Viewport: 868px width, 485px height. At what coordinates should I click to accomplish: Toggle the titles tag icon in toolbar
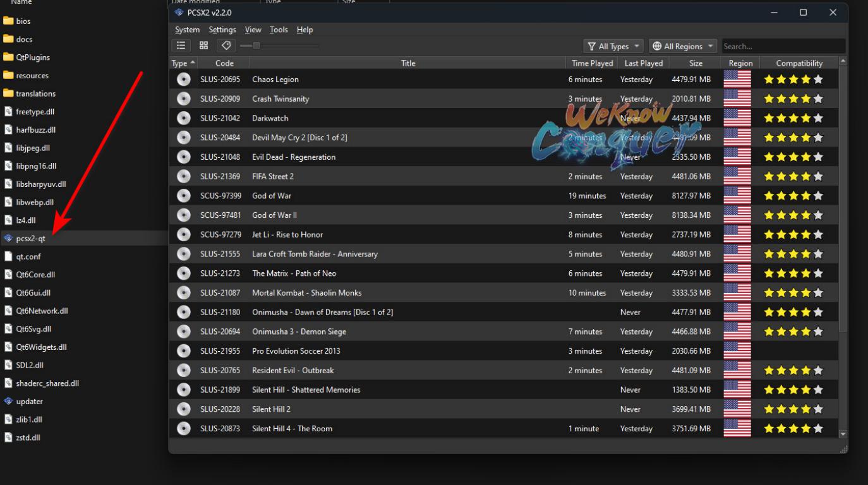[x=226, y=45]
